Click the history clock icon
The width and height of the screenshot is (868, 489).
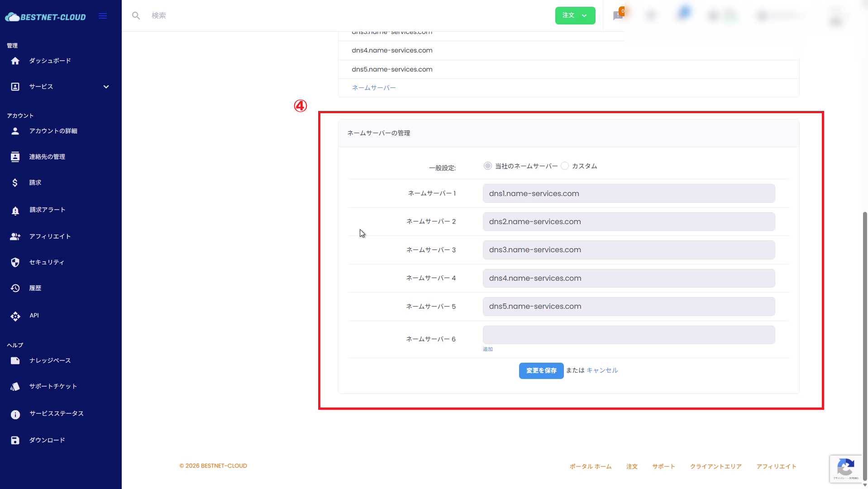15,288
